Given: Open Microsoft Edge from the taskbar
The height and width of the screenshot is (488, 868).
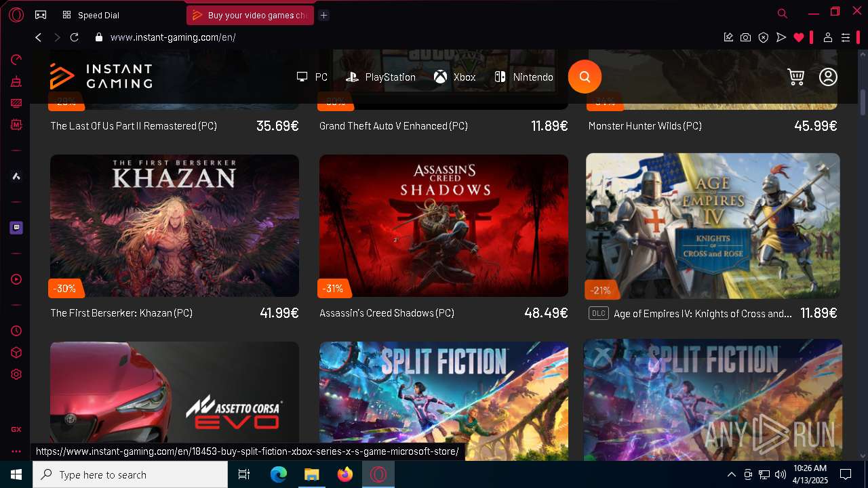Looking at the screenshot, I should pyautogui.click(x=279, y=474).
